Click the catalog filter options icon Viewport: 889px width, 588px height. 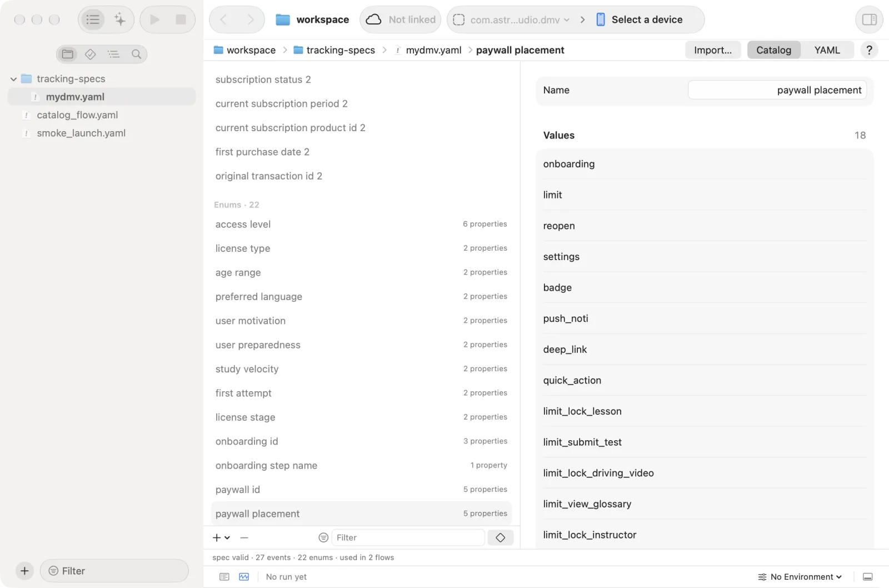[323, 537]
